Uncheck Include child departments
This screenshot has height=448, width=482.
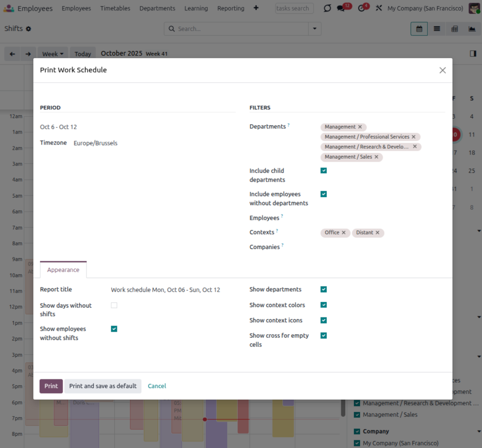(324, 171)
